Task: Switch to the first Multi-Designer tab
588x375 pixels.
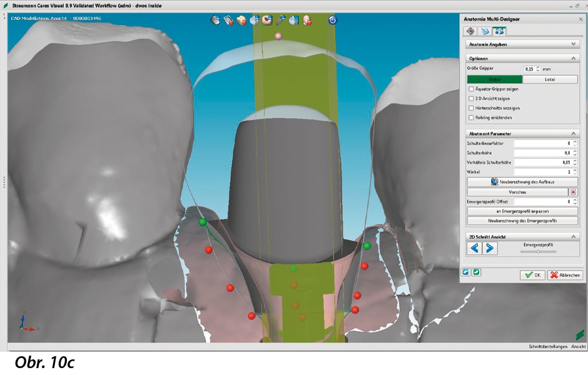Action: pyautogui.click(x=470, y=31)
